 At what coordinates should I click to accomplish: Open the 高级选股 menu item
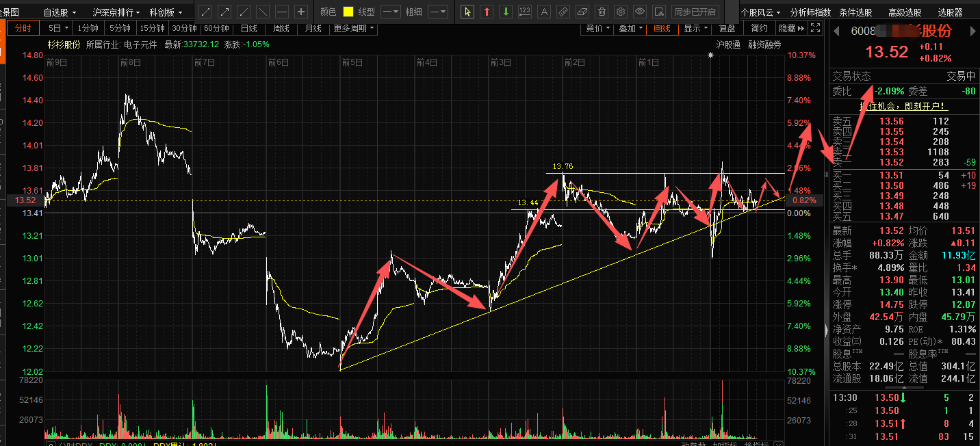point(905,12)
